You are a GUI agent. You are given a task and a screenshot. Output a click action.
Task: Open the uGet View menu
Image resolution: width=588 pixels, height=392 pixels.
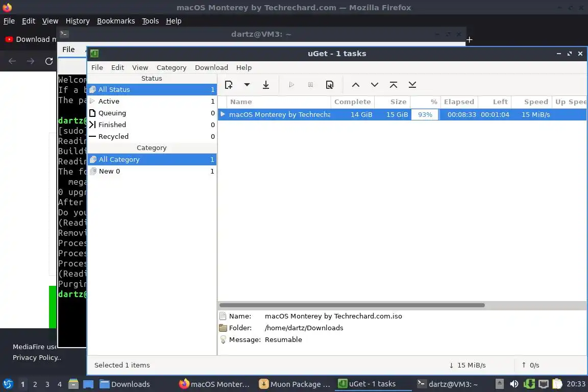click(x=140, y=67)
